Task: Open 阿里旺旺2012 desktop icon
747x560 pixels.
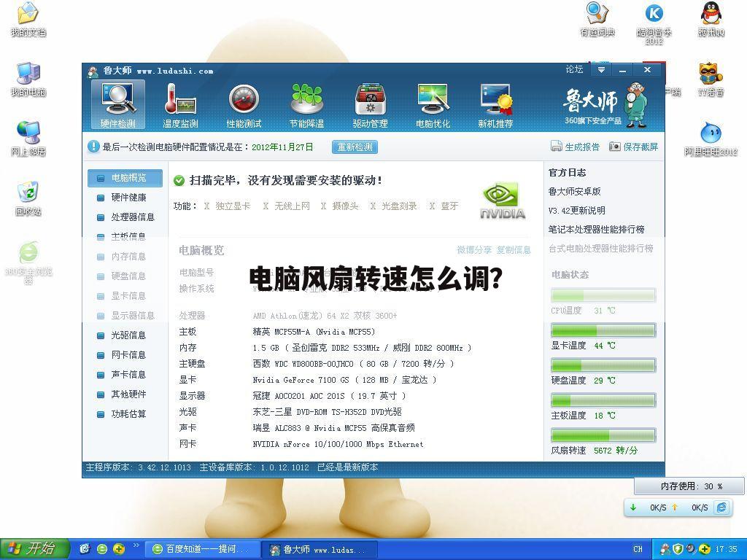Action: tap(711, 139)
